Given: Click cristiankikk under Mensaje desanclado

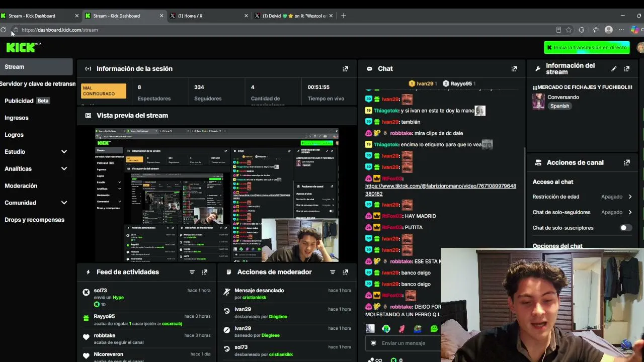Looking at the screenshot, I should coord(254,298).
